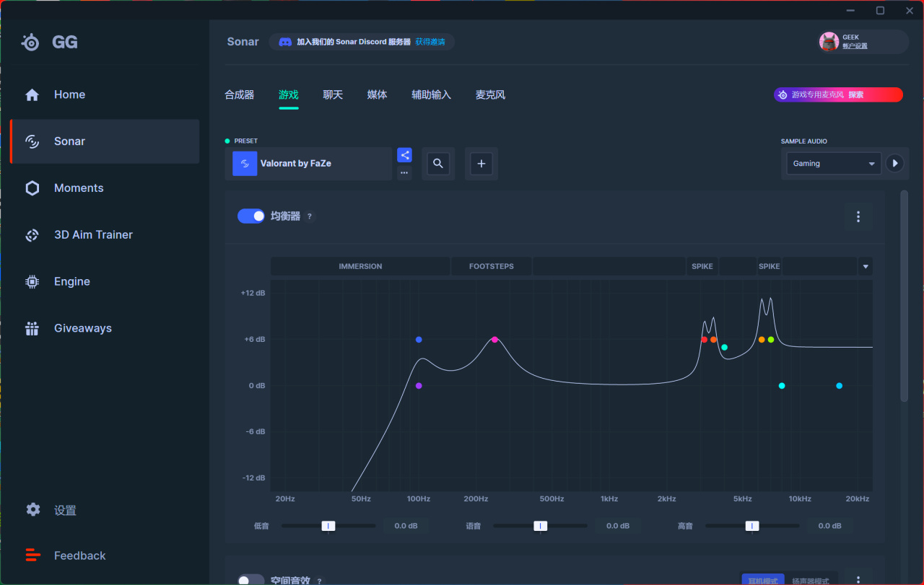The image size is (924, 585).
Task: Switch to the 麦克风 tab
Action: tap(490, 94)
